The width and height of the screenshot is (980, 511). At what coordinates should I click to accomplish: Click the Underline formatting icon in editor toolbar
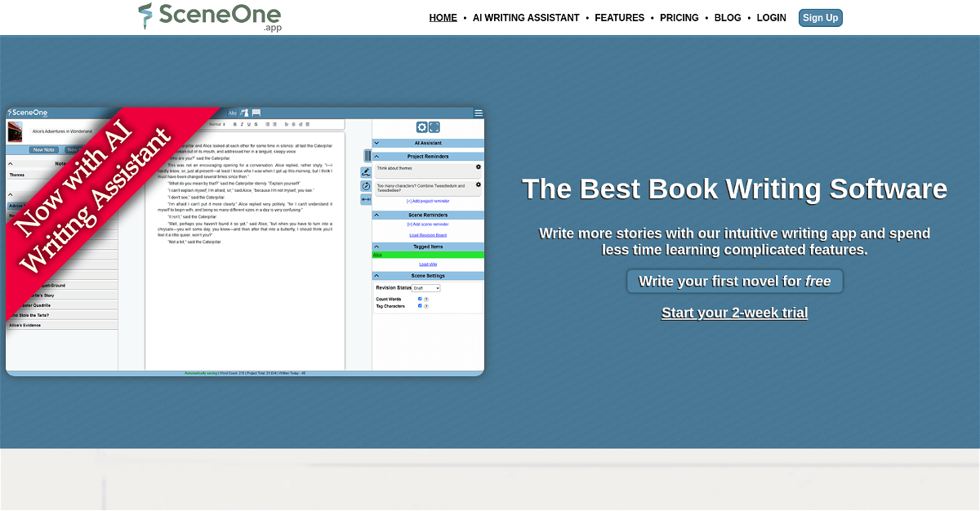tap(249, 124)
